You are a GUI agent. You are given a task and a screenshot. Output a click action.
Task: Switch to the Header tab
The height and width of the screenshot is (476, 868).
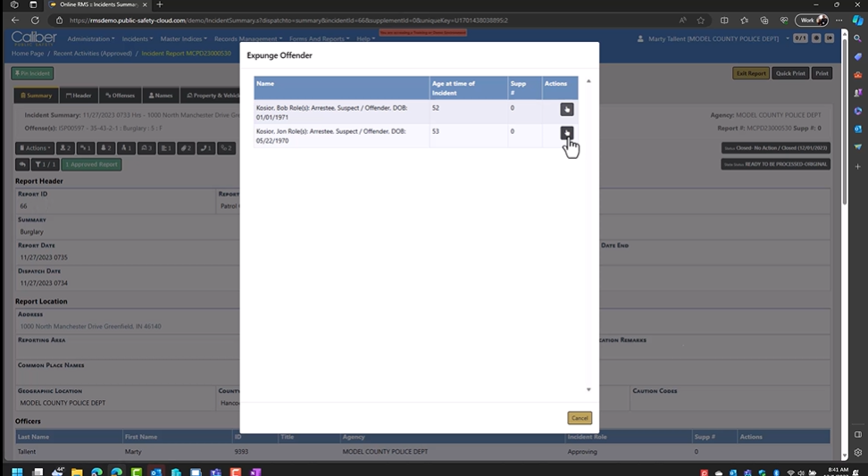pos(77,96)
